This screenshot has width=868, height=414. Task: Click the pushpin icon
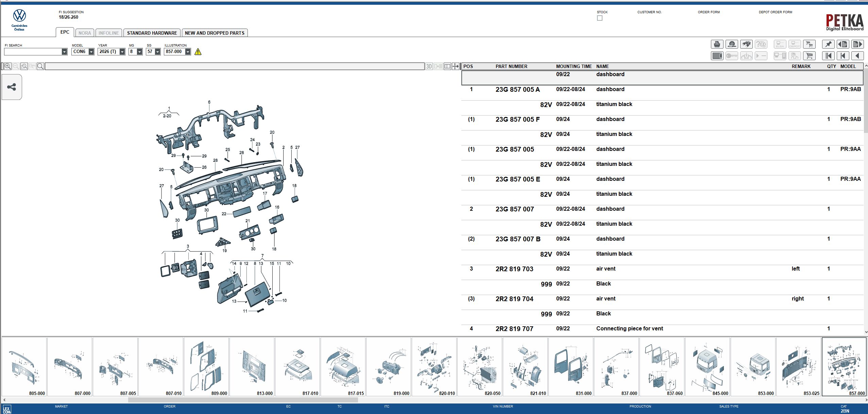[x=828, y=44]
